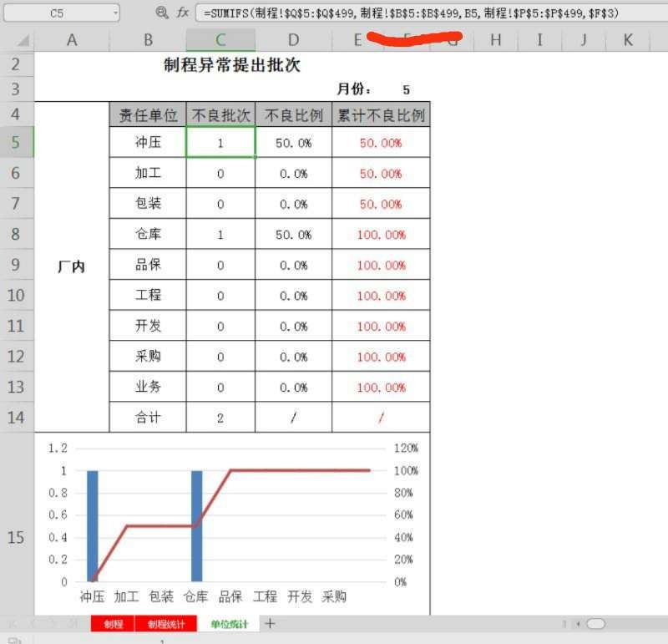
Task: Click the 冲压 cell in the table
Action: [x=148, y=142]
